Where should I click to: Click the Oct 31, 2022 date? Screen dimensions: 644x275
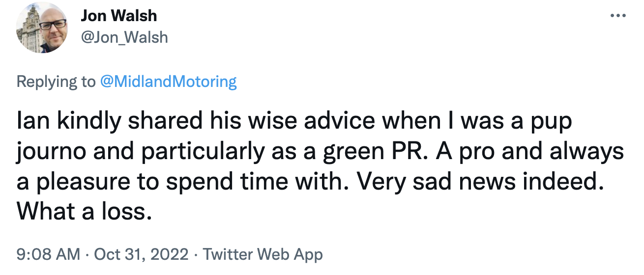(141, 254)
